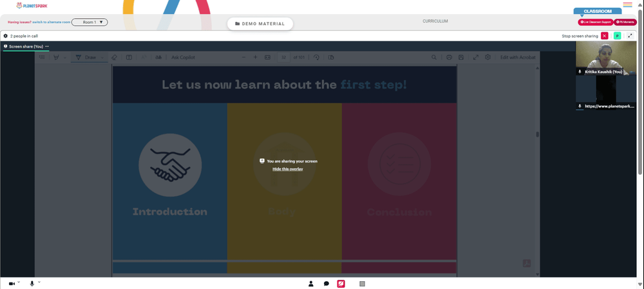Toggle the camera icon in bottom bar
The height and width of the screenshot is (289, 644).
[12, 284]
